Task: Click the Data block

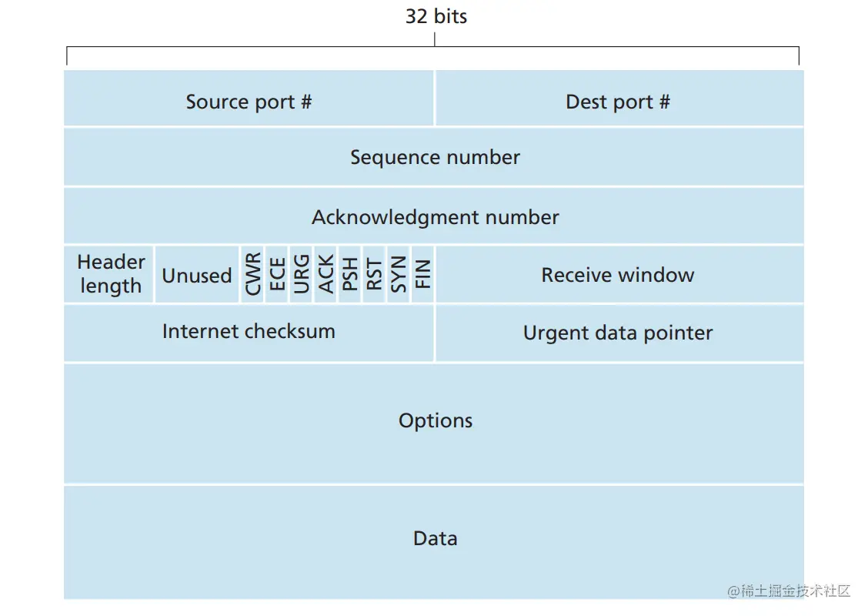Action: click(x=434, y=539)
